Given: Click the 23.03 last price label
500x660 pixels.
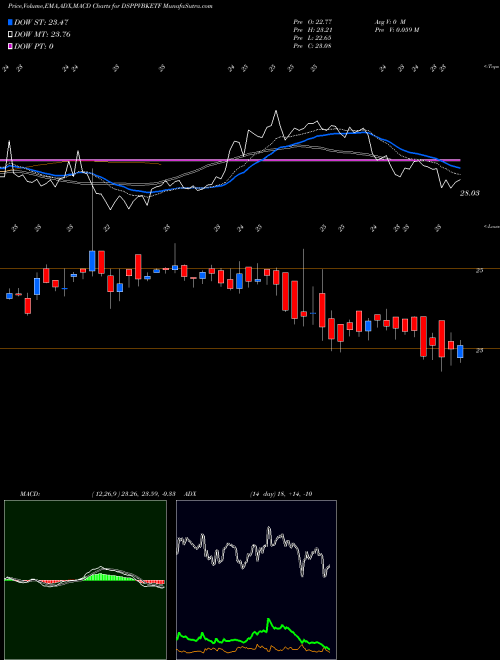Looking at the screenshot, I should 470,193.
